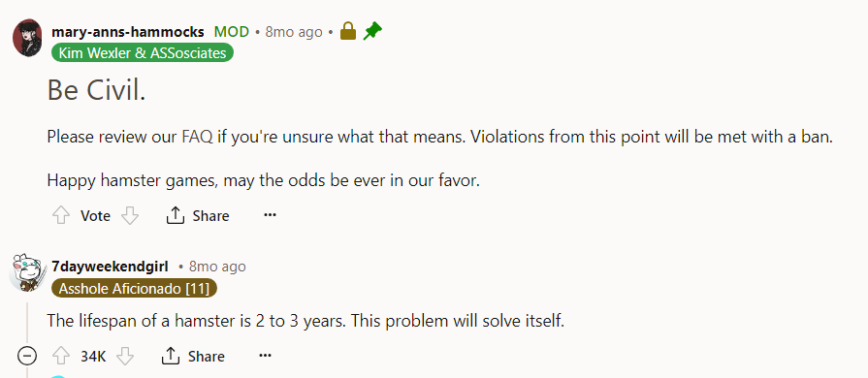
Task: Open more options on the mod comment
Action: [270, 215]
